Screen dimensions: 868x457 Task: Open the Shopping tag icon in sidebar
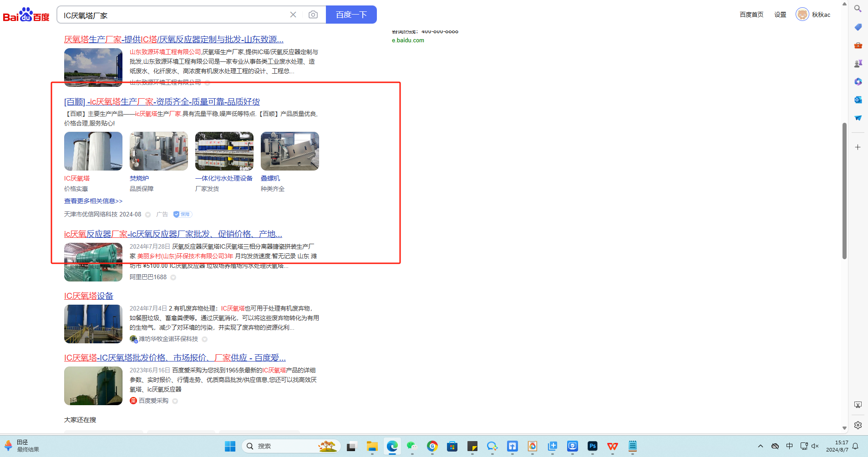tap(858, 27)
